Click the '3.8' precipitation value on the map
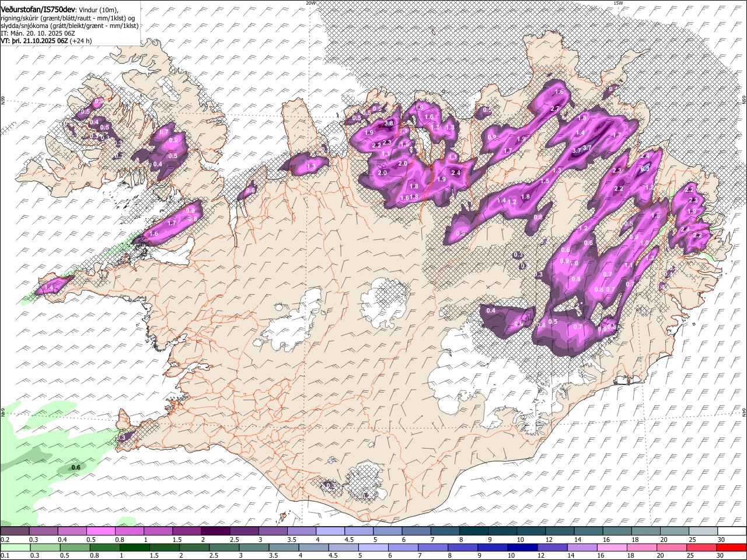The image size is (747, 560). click(388, 124)
